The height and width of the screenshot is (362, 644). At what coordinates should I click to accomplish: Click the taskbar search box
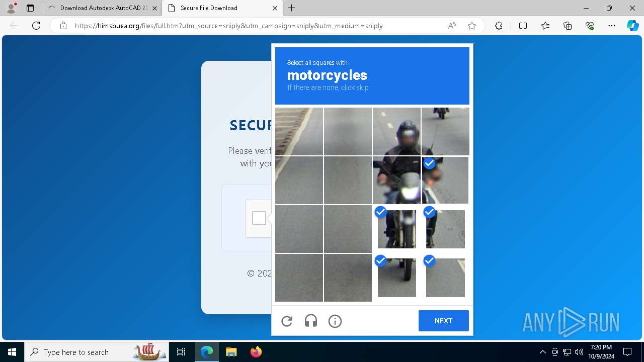click(97, 352)
